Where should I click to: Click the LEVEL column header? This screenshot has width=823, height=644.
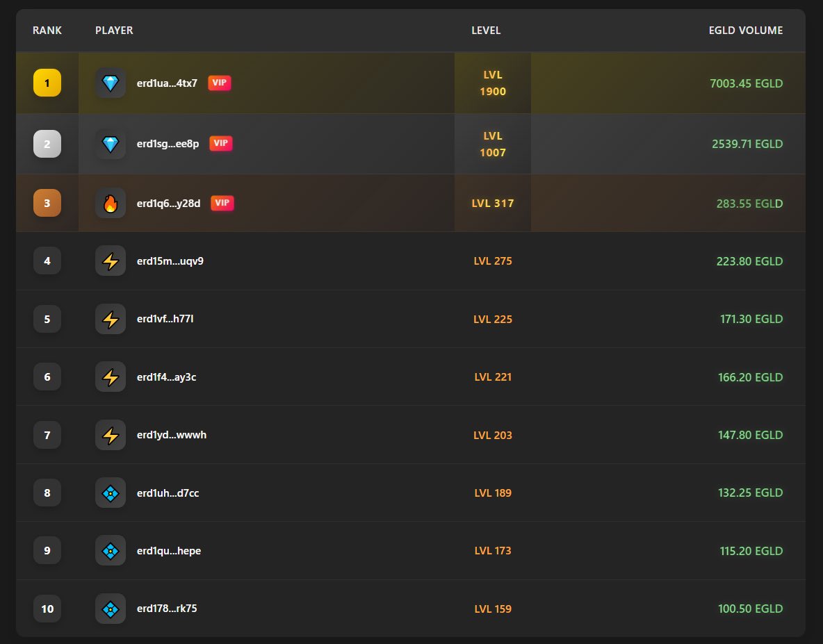click(x=486, y=31)
